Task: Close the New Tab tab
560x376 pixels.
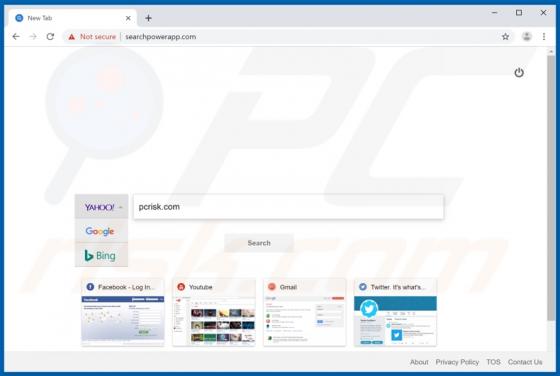Action: pos(128,18)
